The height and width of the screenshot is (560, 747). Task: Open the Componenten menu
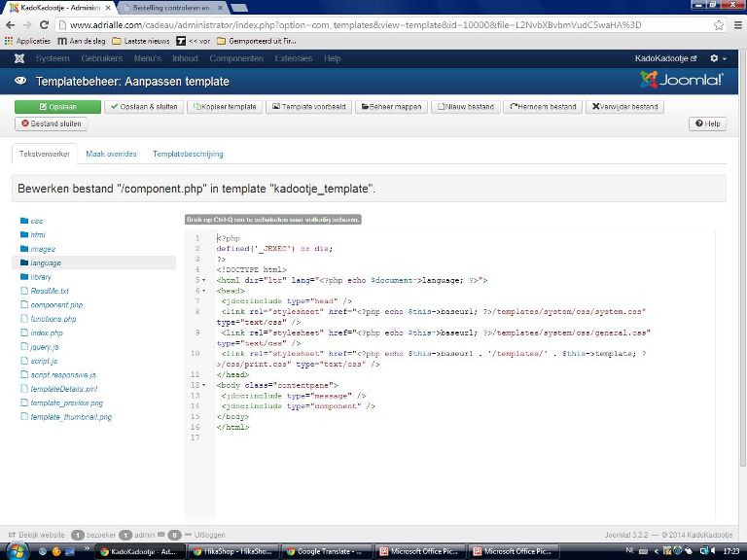[x=235, y=58]
